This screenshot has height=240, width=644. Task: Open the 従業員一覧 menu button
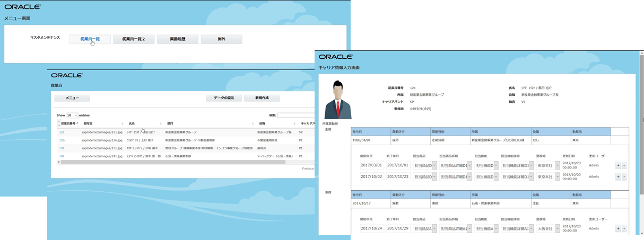[90, 39]
